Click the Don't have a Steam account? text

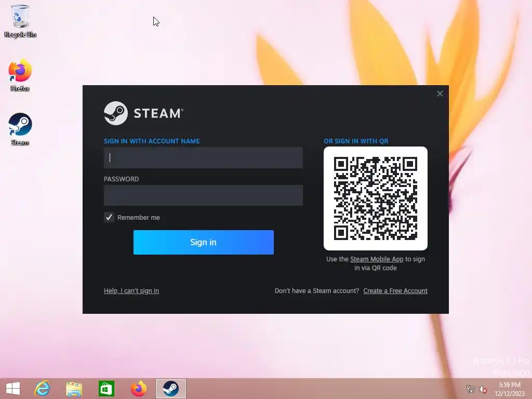317,291
